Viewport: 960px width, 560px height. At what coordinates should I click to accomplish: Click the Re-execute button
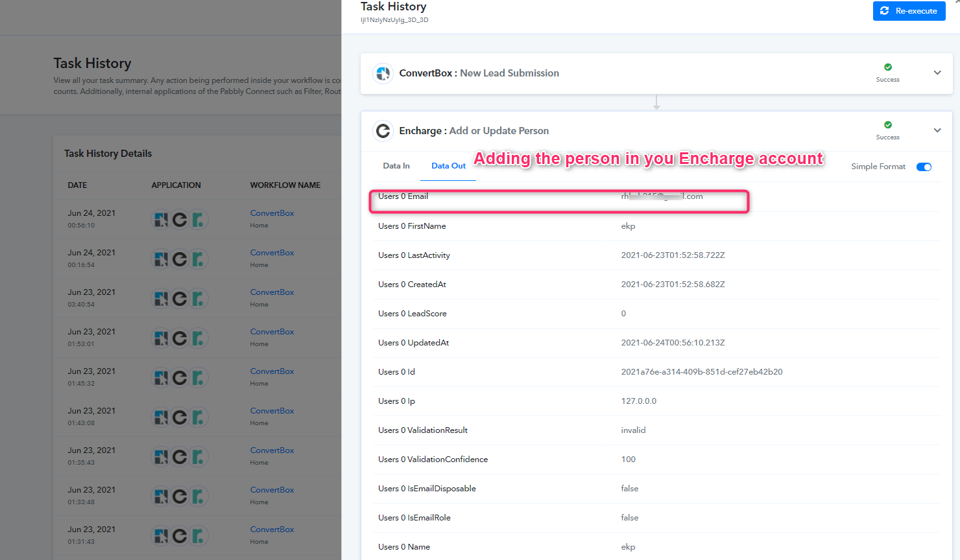click(909, 11)
